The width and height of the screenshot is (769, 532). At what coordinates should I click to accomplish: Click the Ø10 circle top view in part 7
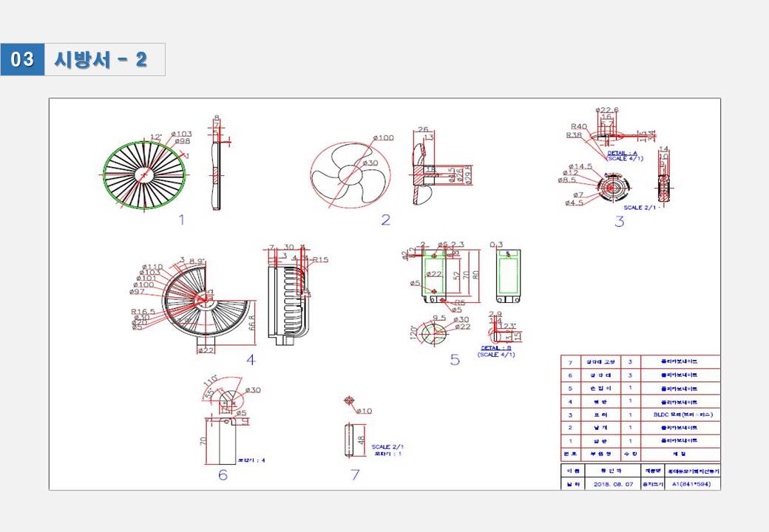tap(349, 401)
